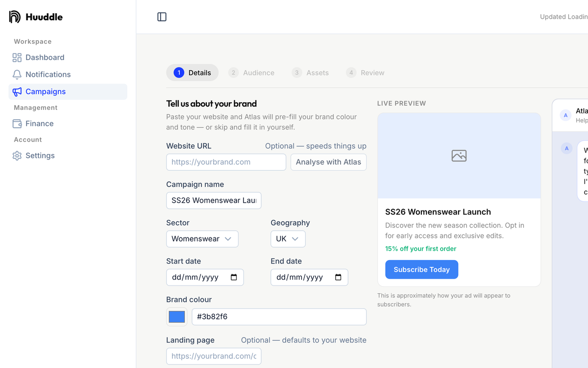Click the Dashboard grid icon
Viewport: 588px width, 368px height.
click(x=17, y=57)
